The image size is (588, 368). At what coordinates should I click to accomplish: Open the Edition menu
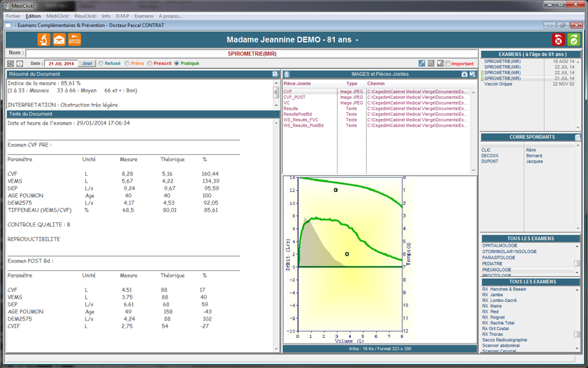[x=33, y=16]
